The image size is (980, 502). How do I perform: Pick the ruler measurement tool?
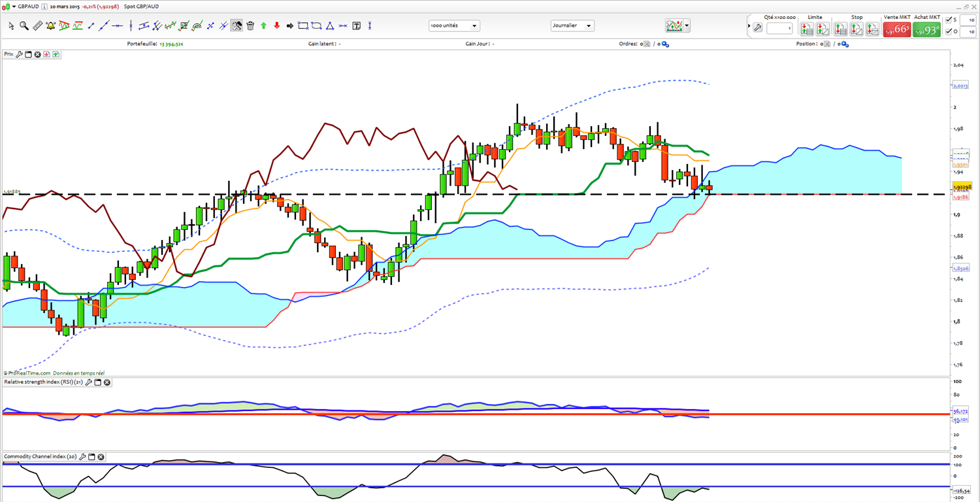point(37,26)
